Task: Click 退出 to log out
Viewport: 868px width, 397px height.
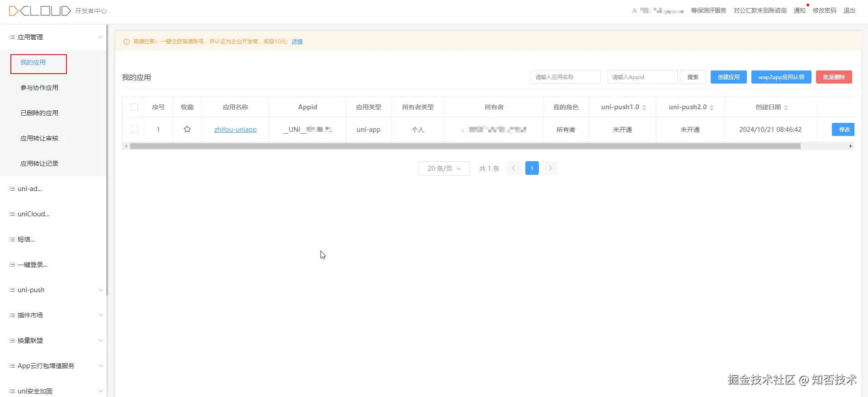Action: pos(849,10)
